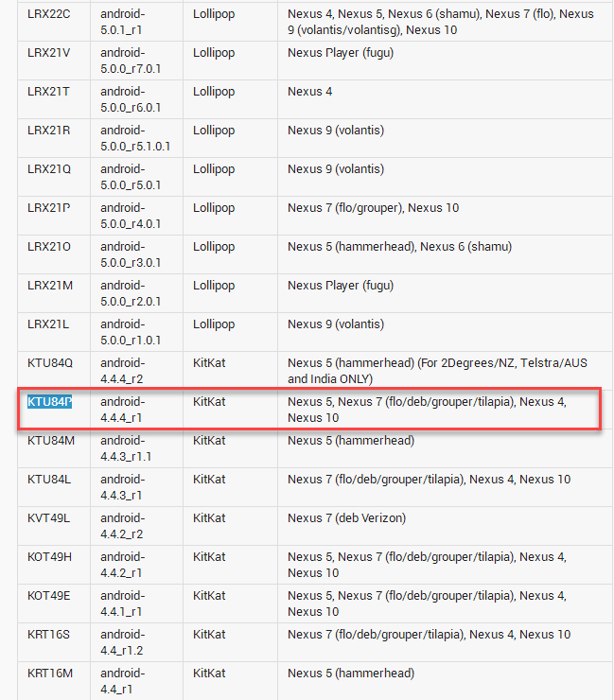Viewport: 614px width, 700px height.
Task: Click Nexus Player (fugu) in LRX21V row
Action: (x=341, y=54)
